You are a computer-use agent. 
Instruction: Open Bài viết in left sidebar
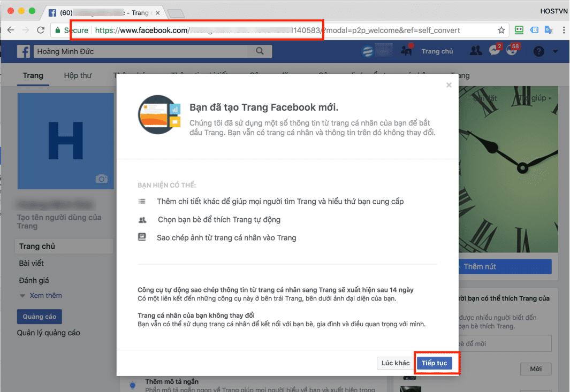tap(31, 263)
